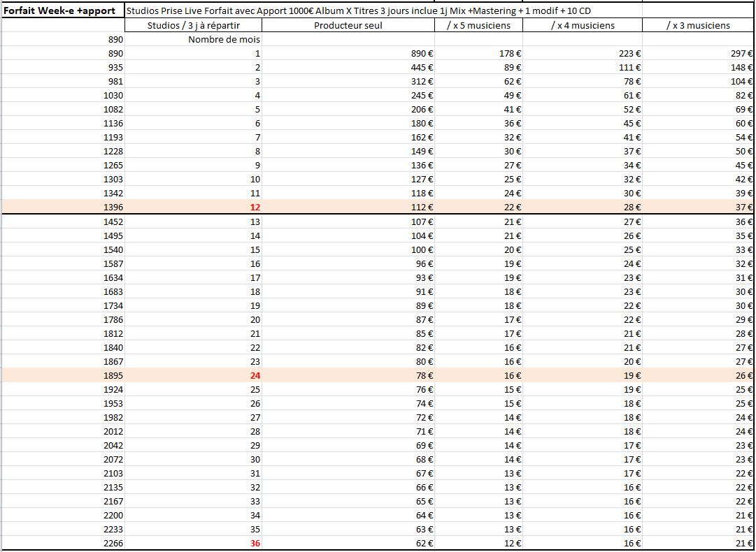Click the "Producteur seul" column header
The height and width of the screenshot is (552, 756).
coord(348,25)
